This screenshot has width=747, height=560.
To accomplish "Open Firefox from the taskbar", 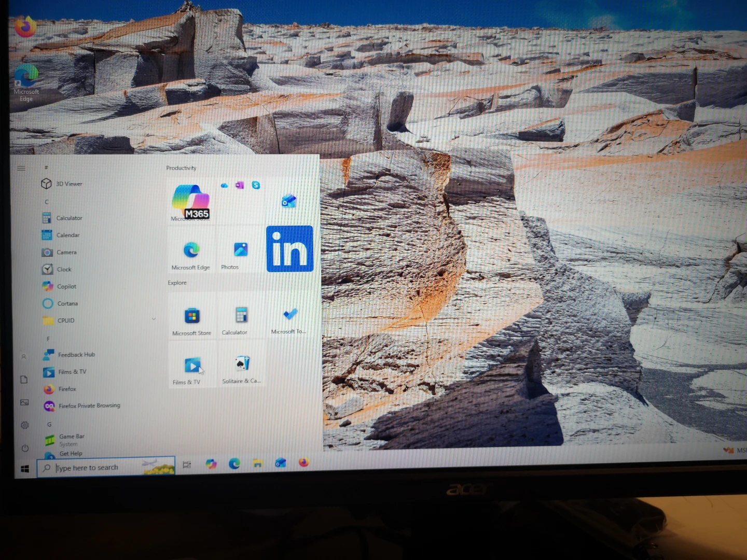I will [x=303, y=462].
